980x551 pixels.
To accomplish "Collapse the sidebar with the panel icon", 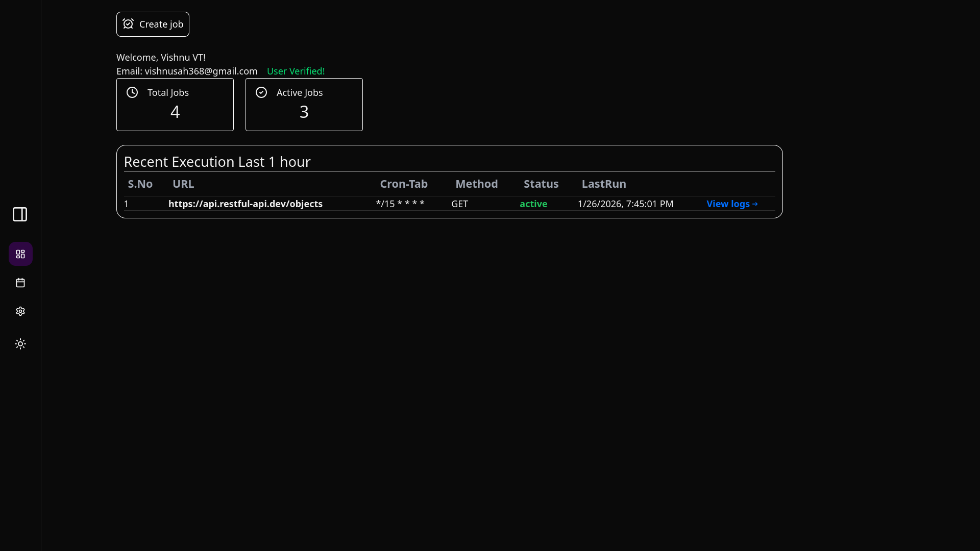I will (x=19, y=214).
